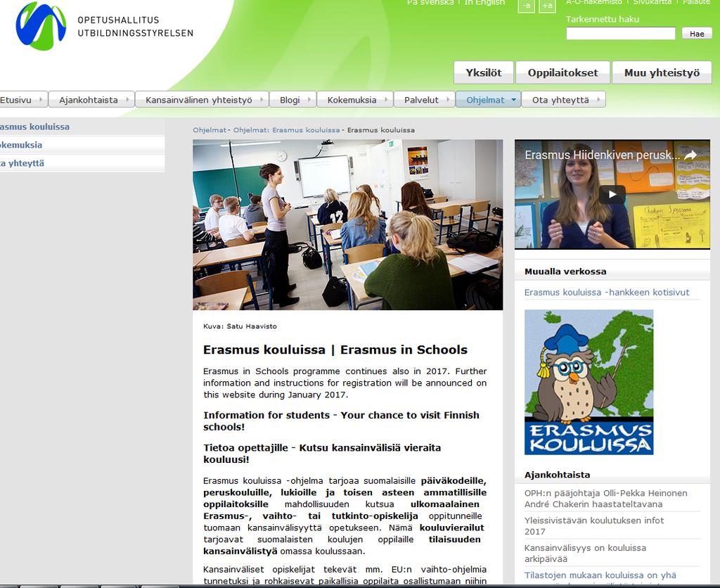Open the Yksilöt tab

484,72
